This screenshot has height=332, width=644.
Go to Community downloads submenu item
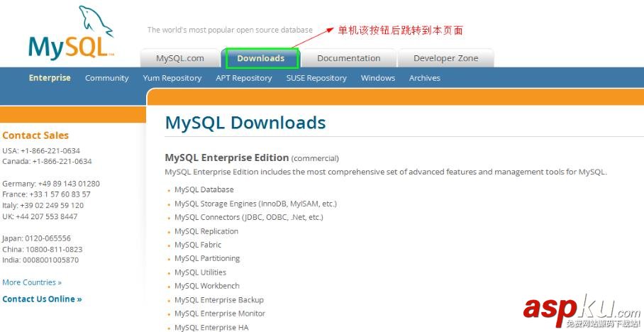click(x=107, y=78)
